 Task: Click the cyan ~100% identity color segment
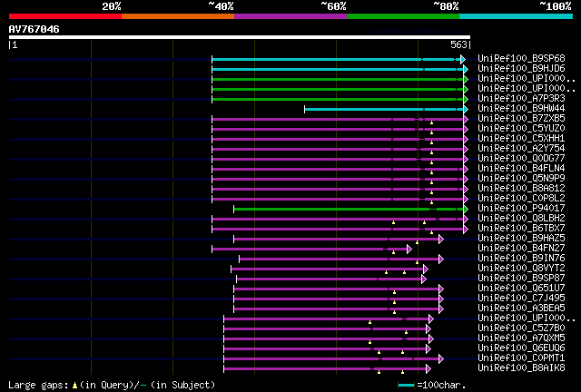click(517, 16)
